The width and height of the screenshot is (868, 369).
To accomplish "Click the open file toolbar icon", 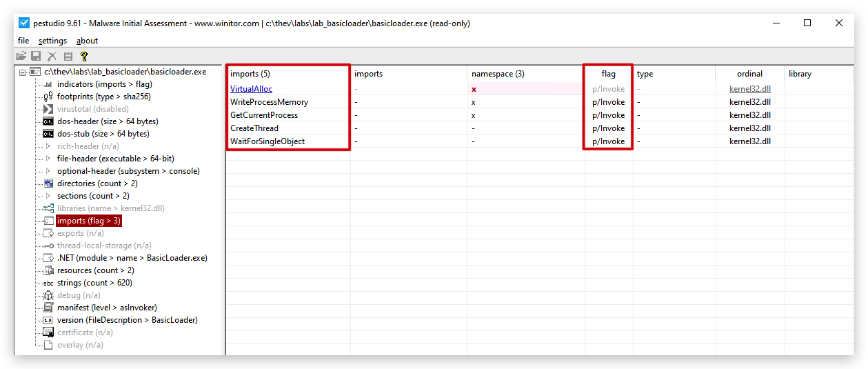I will tap(21, 56).
